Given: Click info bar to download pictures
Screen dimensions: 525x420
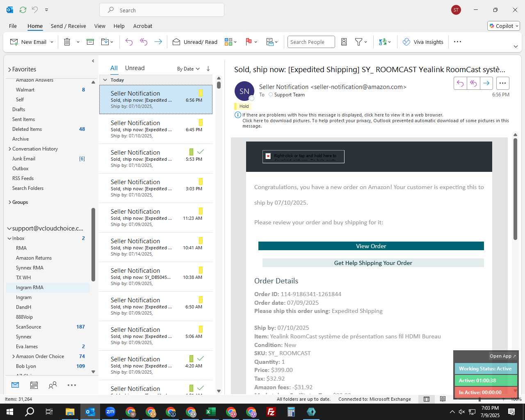Looking at the screenshot, I should click(375, 121).
